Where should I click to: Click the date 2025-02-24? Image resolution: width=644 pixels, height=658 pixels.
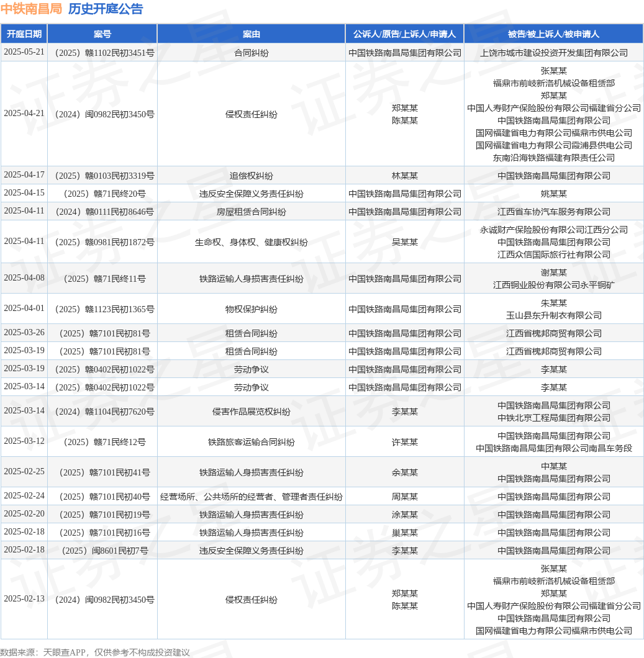pos(24,496)
